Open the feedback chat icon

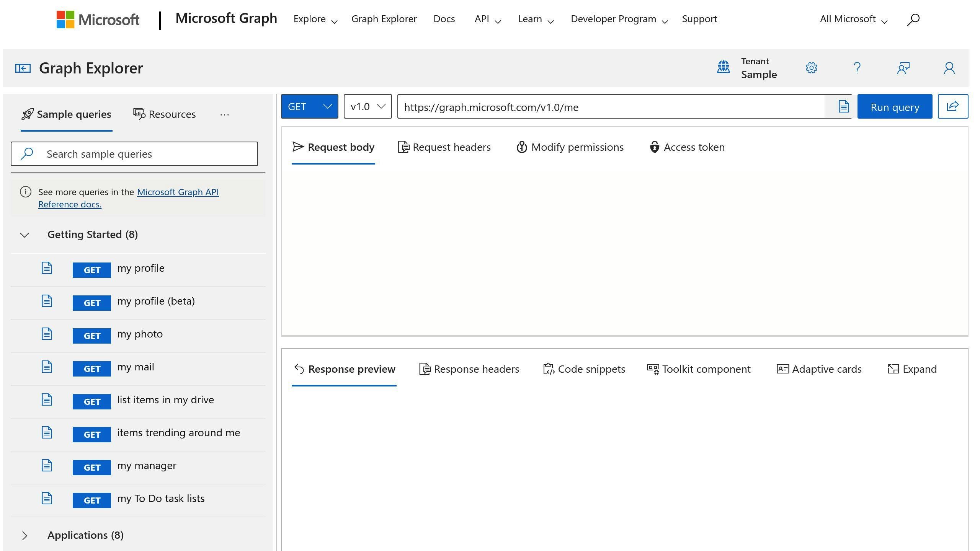[903, 68]
